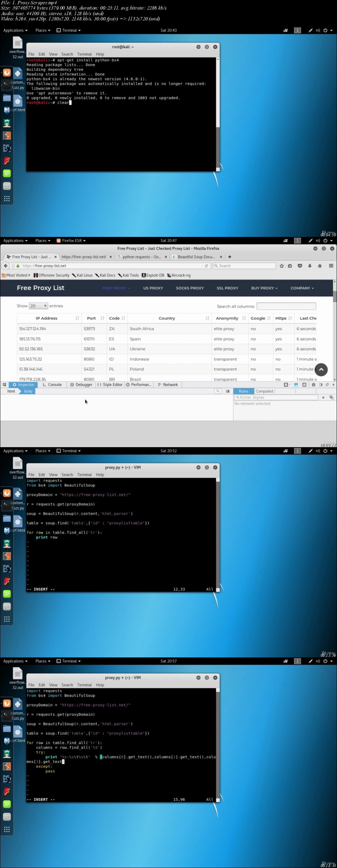Screen dimensions: 337x868
Task: Open Places menu at Sat 20:47
Action: coord(43,241)
